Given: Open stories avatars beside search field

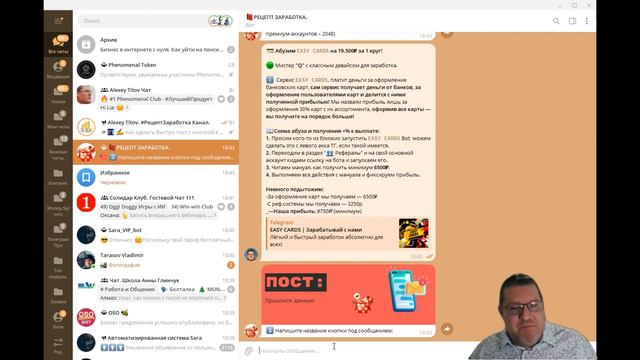Looking at the screenshot, I should (220, 20).
